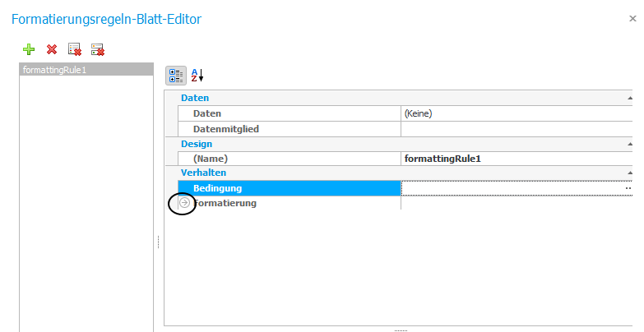The image size is (644, 332).
Task: Close the Formatierungsregeln-Blatt-Editor dialog
Action: [632, 18]
